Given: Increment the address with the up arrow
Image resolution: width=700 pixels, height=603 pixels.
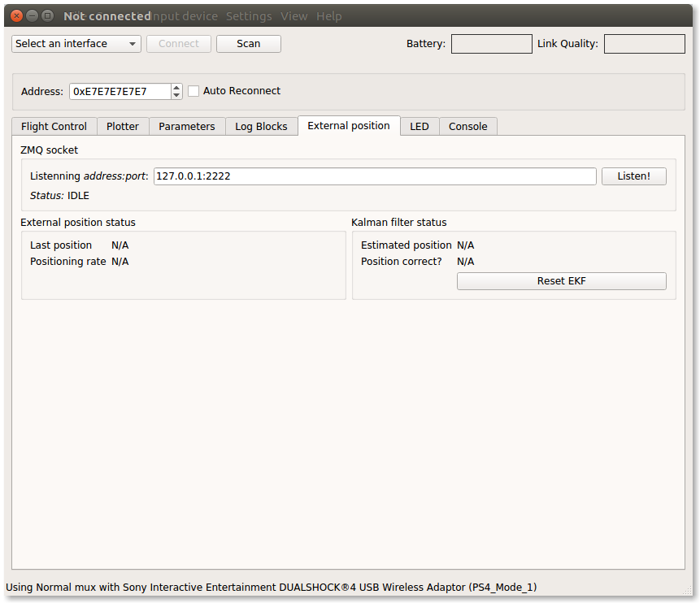Looking at the screenshot, I should pyautogui.click(x=176, y=88).
